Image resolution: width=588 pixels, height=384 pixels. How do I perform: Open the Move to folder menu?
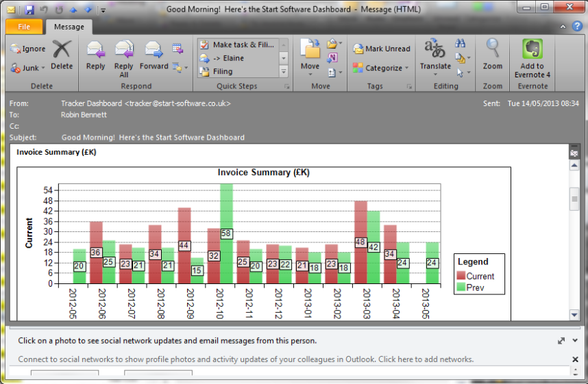click(x=310, y=57)
